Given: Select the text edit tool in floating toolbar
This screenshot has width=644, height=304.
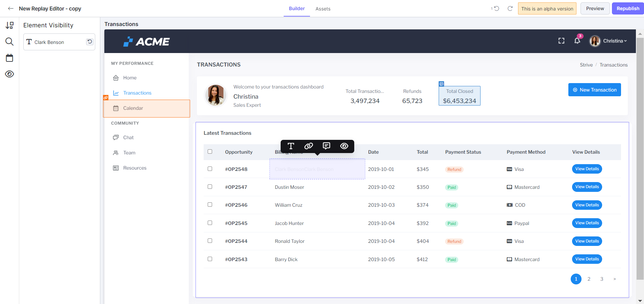Looking at the screenshot, I should (291, 146).
